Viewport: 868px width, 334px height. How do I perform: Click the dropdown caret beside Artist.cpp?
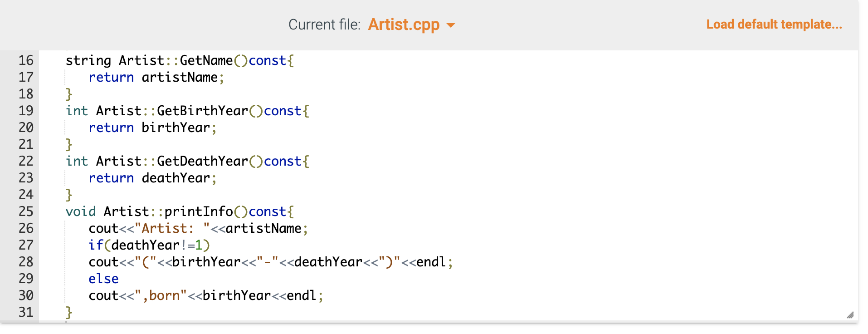(x=450, y=25)
